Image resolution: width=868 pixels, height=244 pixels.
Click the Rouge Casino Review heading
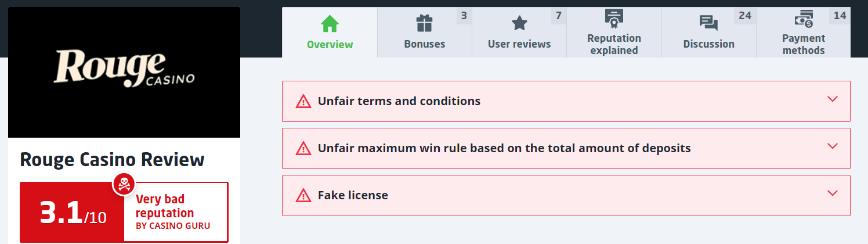[112, 160]
